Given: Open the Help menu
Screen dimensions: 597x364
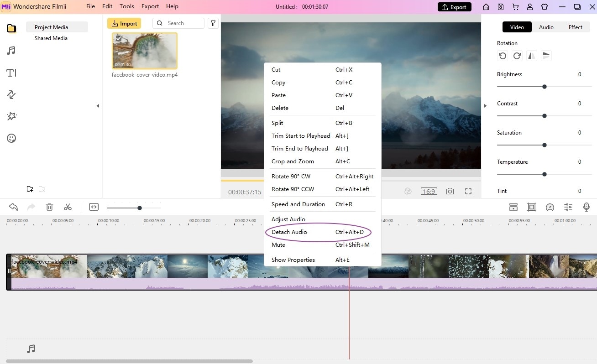Looking at the screenshot, I should click(x=172, y=6).
